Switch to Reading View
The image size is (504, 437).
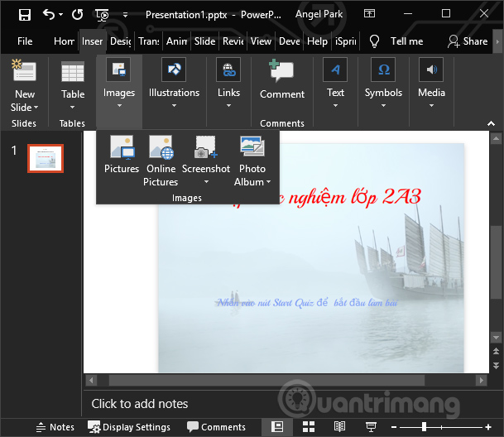pyautogui.click(x=339, y=427)
